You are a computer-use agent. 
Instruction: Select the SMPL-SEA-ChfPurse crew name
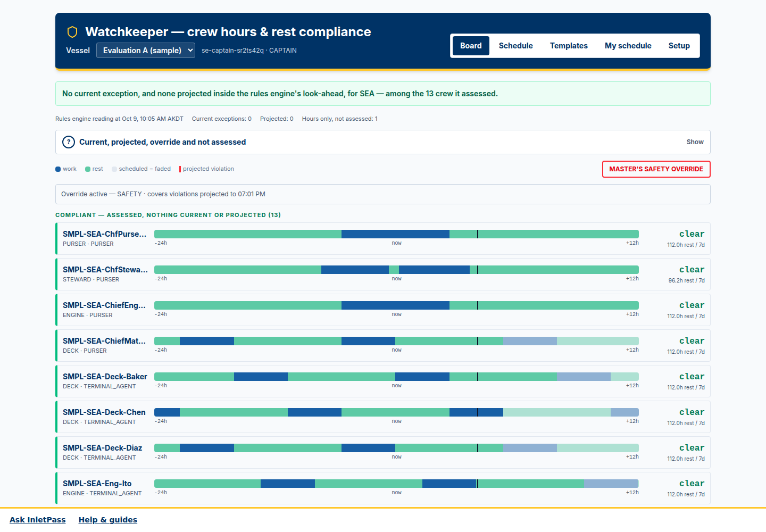(104, 234)
